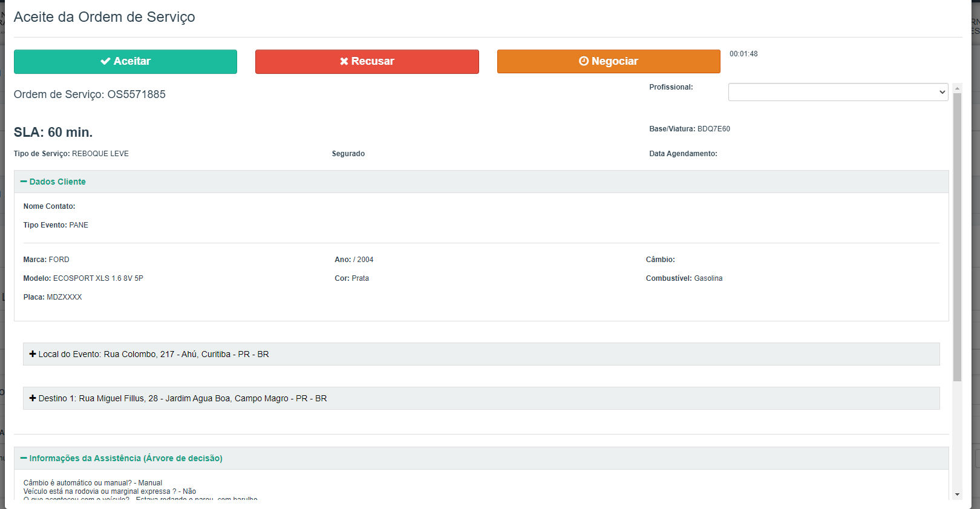Open the Profissional dropdown
Screen dimensions: 980x509
(838, 92)
